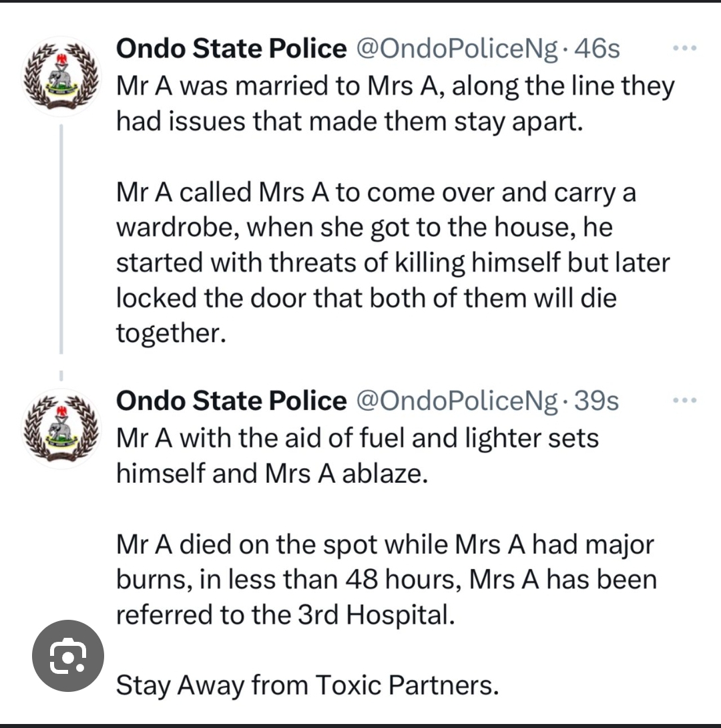This screenshot has height=728, width=721.
Task: Click Ondo State Police name on second tweet
Action: [231, 401]
